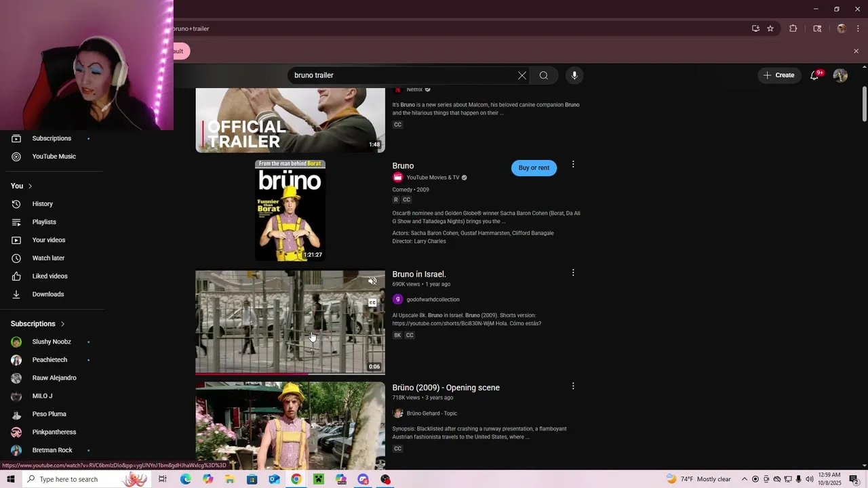
Task: Open the Peso Pluma subscription
Action: (49, 414)
